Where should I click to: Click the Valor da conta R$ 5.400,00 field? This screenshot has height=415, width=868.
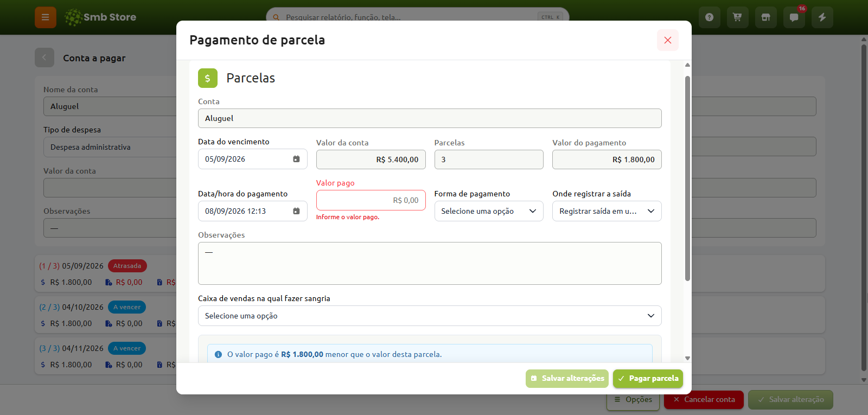(x=371, y=159)
